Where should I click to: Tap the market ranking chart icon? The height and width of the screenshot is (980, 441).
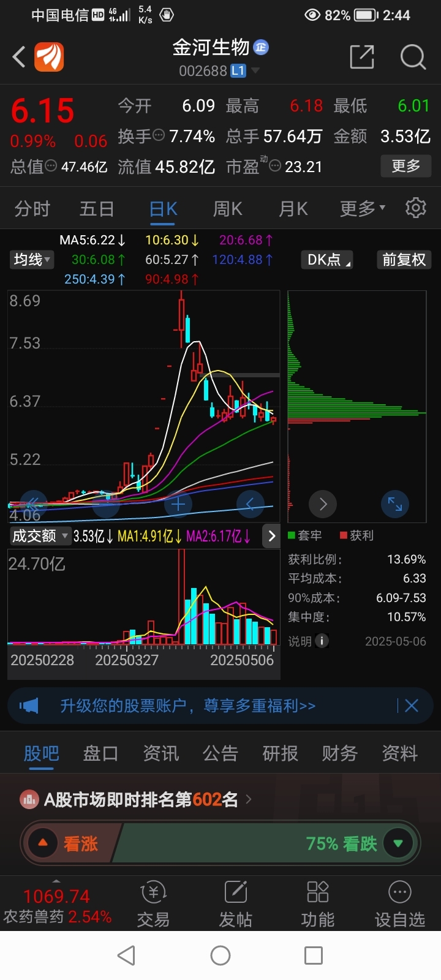(x=29, y=799)
